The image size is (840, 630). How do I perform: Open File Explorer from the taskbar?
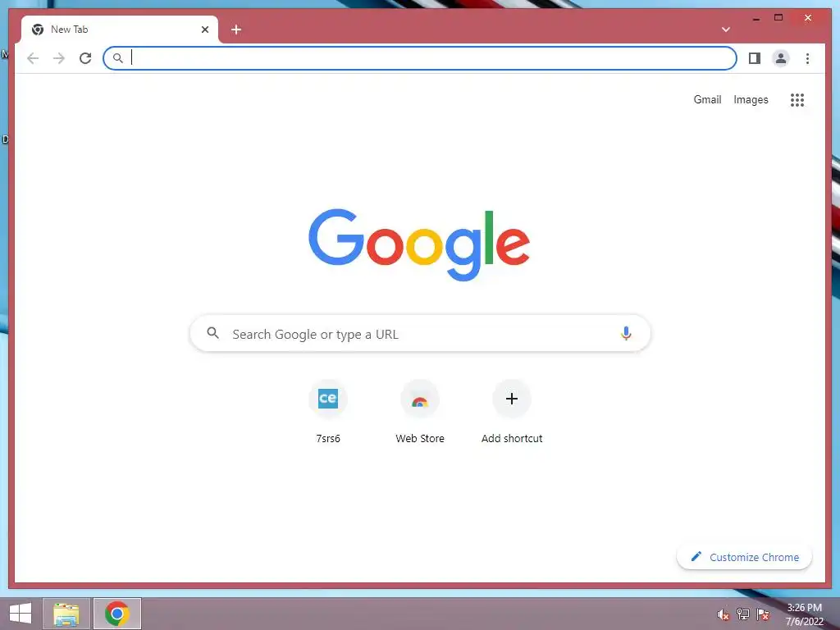pyautogui.click(x=66, y=614)
